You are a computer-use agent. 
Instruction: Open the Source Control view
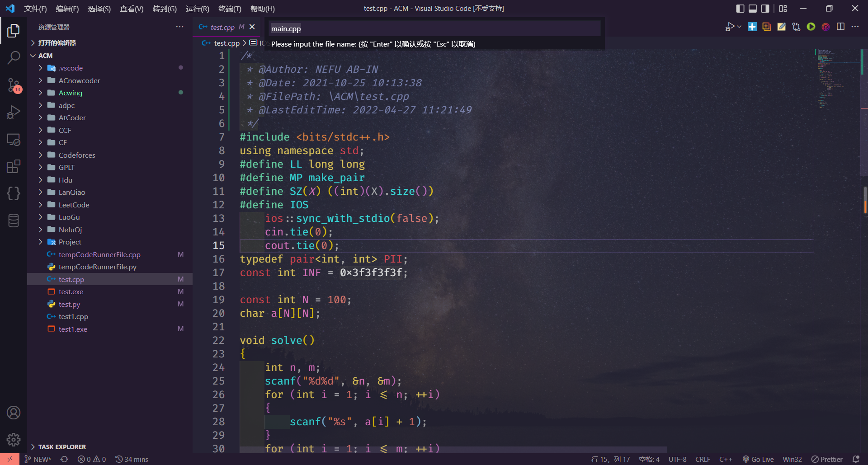(x=14, y=85)
